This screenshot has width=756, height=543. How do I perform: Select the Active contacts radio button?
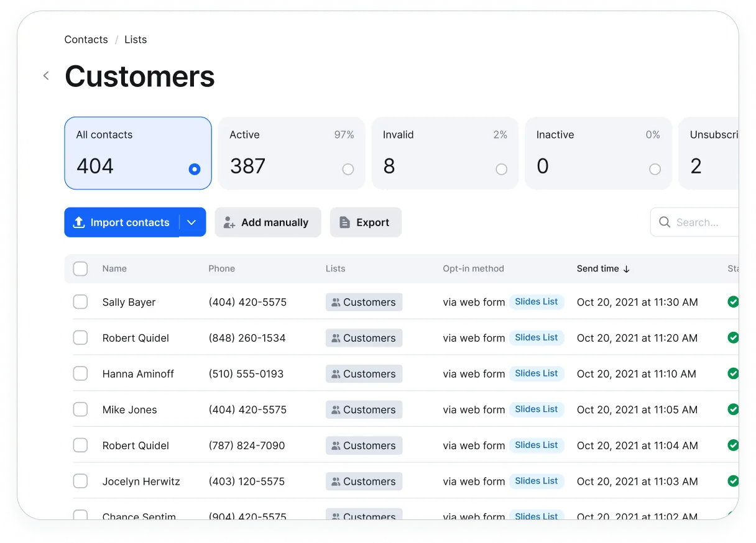tap(348, 169)
